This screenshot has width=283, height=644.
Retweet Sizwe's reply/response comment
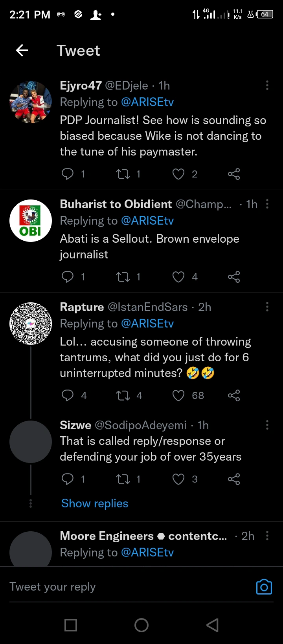[x=123, y=479]
